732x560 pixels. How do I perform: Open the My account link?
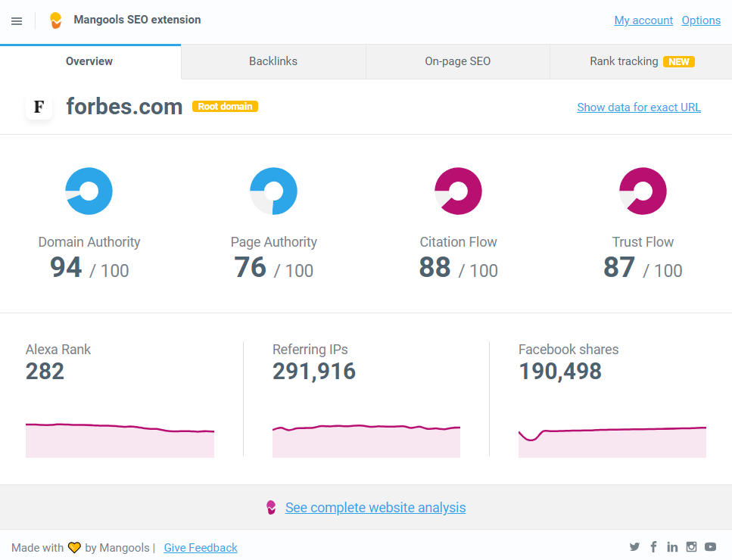click(643, 20)
